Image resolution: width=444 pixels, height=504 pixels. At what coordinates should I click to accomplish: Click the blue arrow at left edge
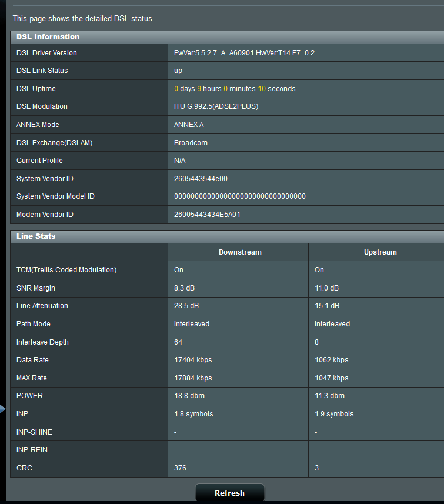pyautogui.click(x=3, y=409)
